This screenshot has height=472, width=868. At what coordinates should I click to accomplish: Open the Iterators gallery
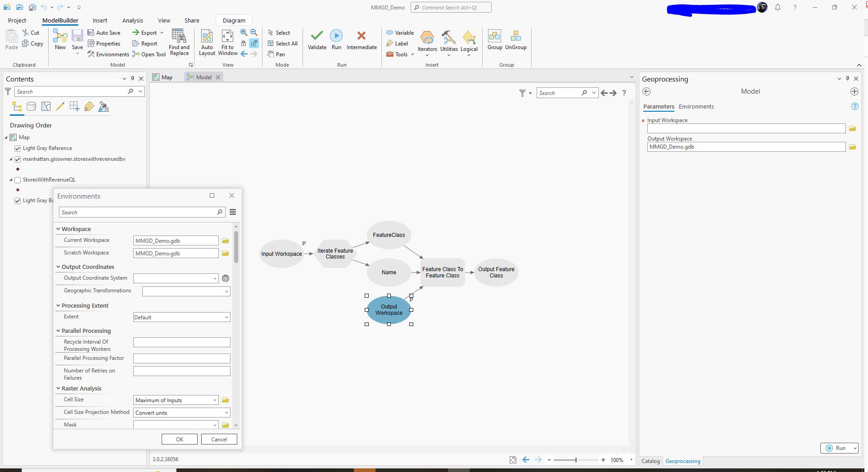click(x=427, y=43)
